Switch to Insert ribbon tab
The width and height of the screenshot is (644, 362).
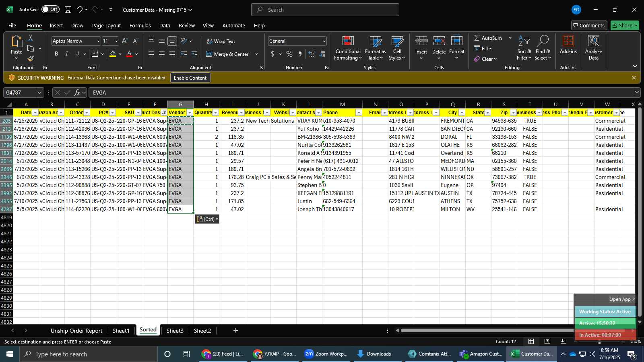pos(56,25)
